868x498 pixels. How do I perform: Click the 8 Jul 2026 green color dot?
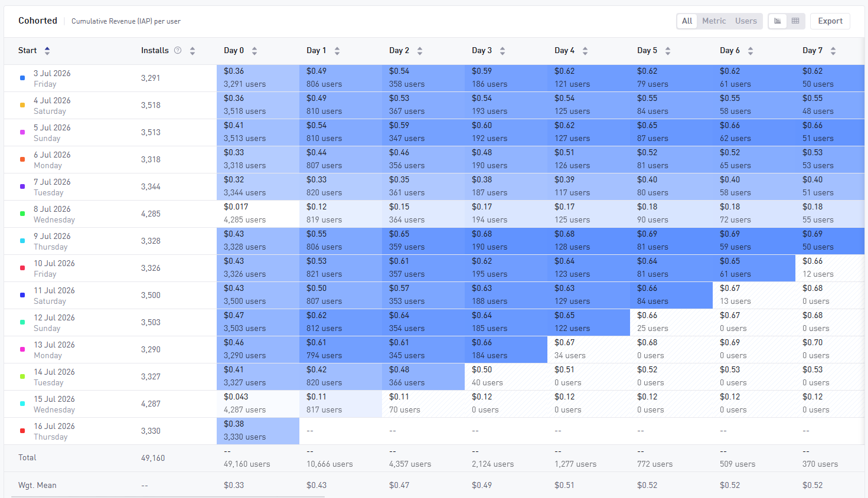pyautogui.click(x=22, y=214)
